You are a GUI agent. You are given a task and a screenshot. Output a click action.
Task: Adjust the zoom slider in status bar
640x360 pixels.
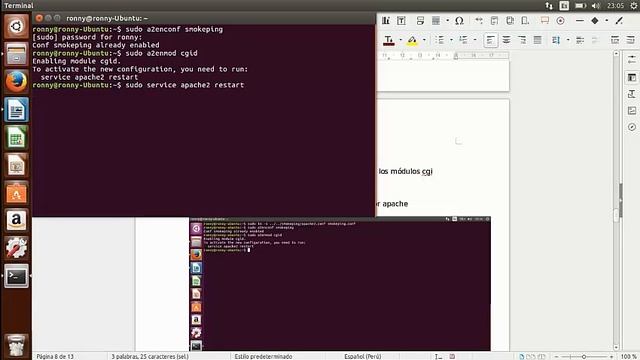(584, 356)
